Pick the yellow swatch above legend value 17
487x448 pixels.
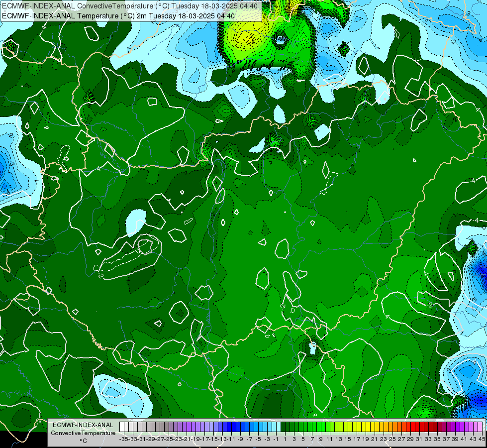pos(355,427)
